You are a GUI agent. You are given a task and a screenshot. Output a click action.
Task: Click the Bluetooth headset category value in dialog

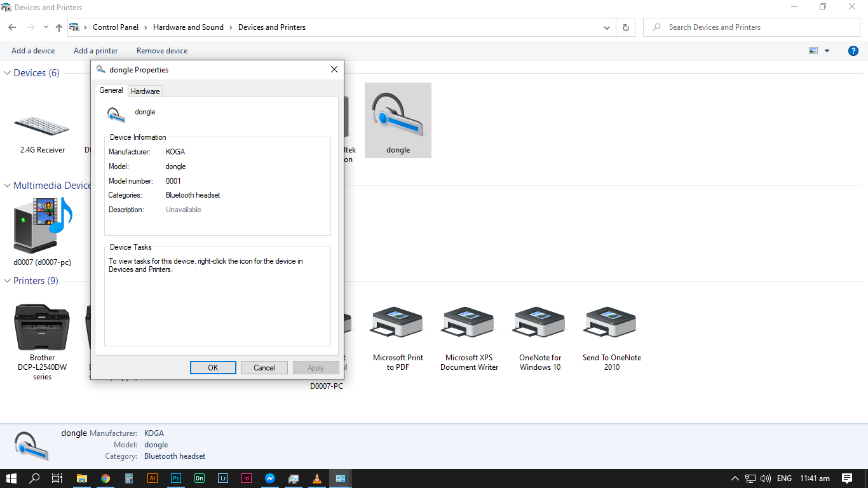pyautogui.click(x=193, y=195)
